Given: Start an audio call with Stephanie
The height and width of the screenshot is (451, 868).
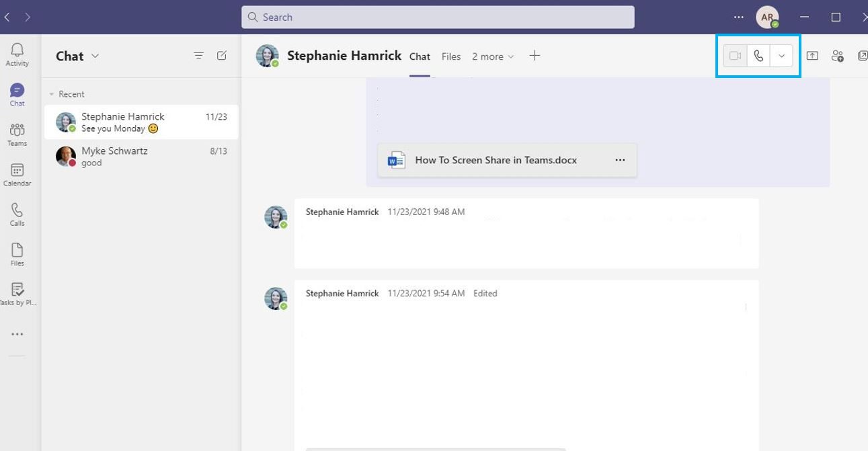Looking at the screenshot, I should tap(758, 56).
